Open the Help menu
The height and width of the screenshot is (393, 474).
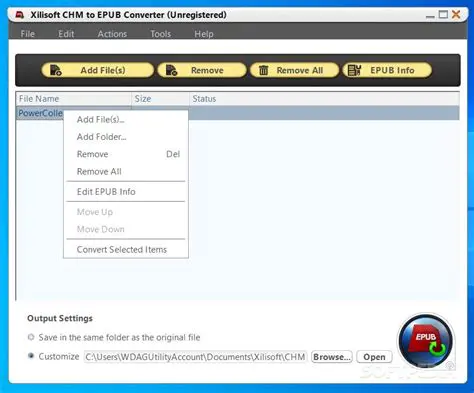point(204,34)
